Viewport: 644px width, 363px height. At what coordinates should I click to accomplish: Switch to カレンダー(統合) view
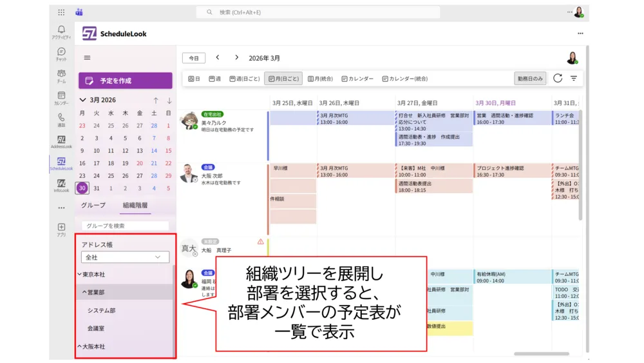pos(405,79)
